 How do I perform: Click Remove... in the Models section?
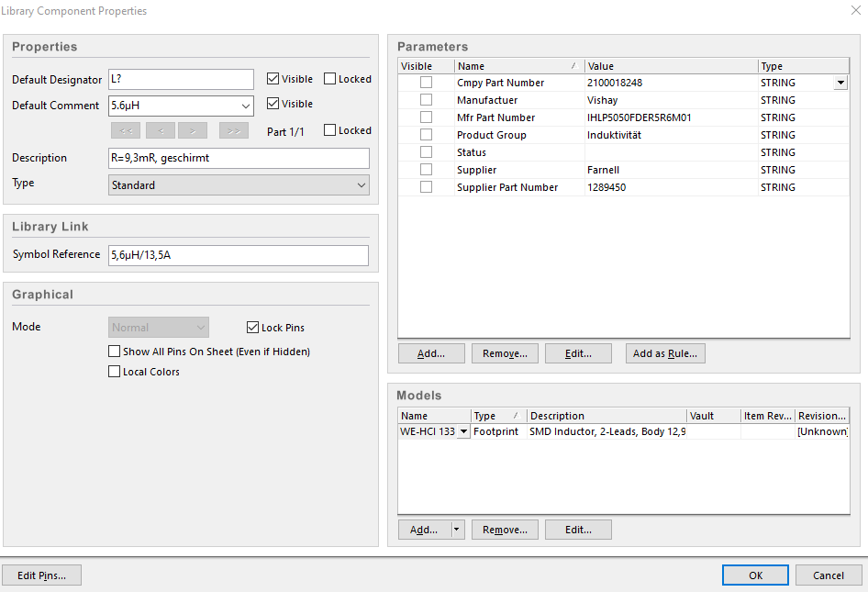point(505,530)
